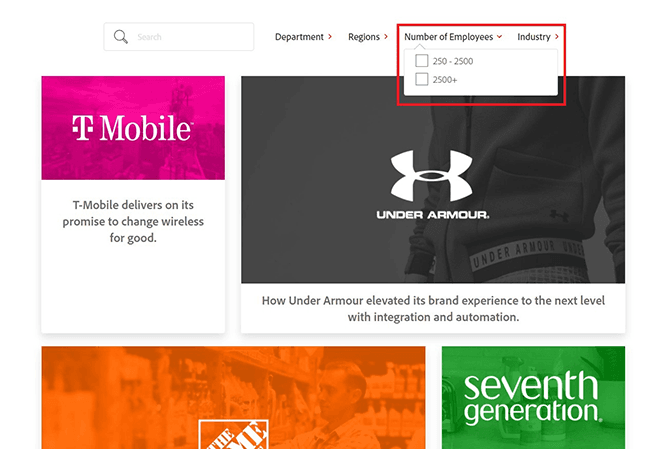Select the 2500+ label text
The image size is (660, 449).
(x=445, y=80)
